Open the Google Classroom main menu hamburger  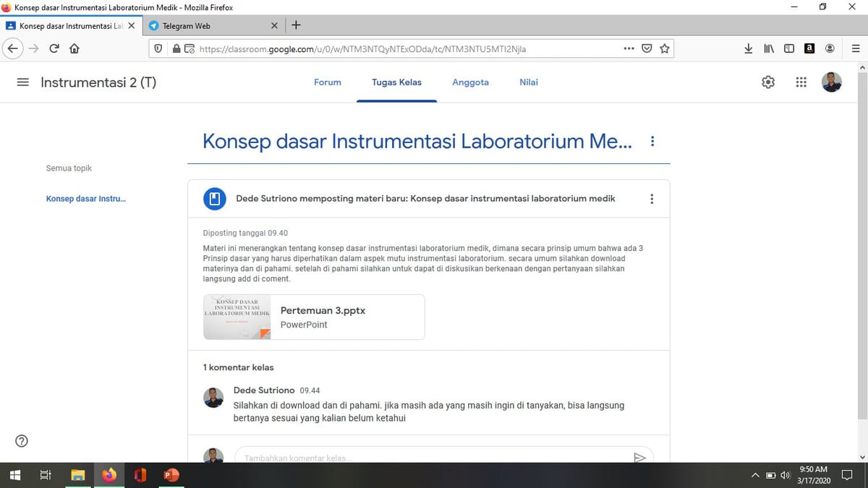tap(23, 82)
